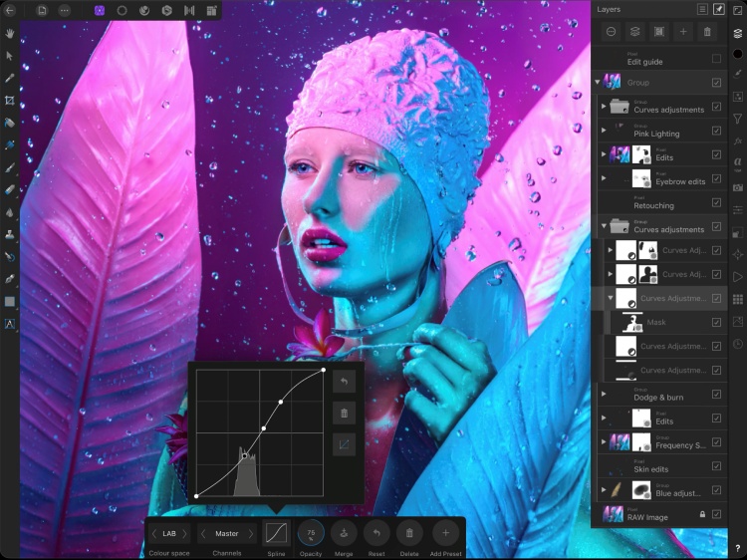Toggle visibility of Edit guide layer
This screenshot has width=747, height=560.
[x=716, y=58]
